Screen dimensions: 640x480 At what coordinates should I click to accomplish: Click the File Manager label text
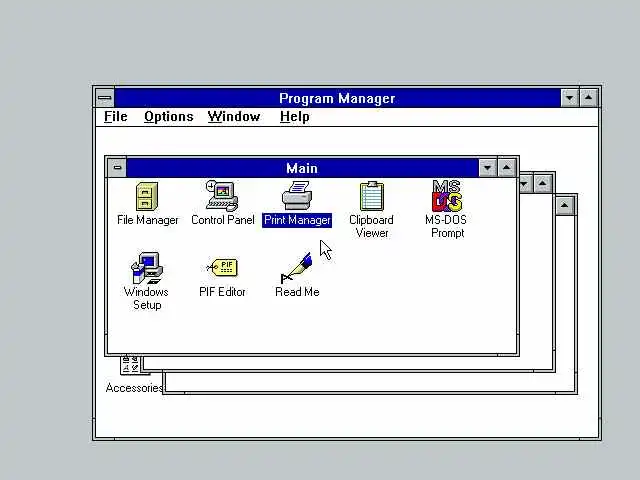[147, 220]
